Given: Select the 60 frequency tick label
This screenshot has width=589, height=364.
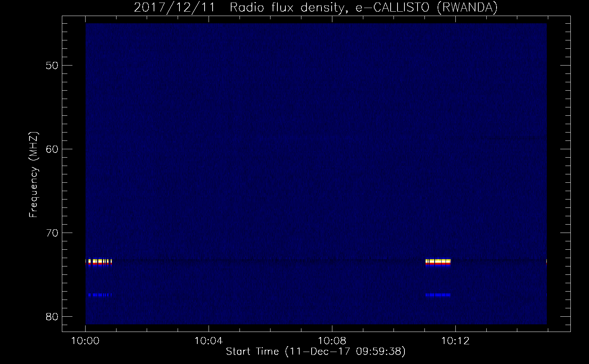Looking at the screenshot, I should coord(52,149).
